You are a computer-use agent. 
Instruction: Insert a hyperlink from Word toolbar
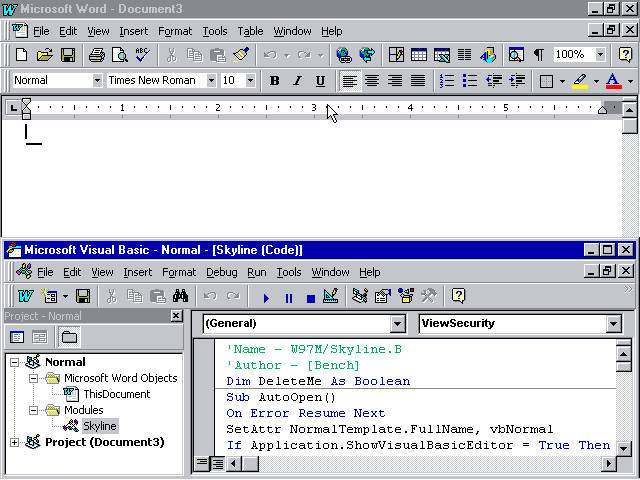[344, 55]
